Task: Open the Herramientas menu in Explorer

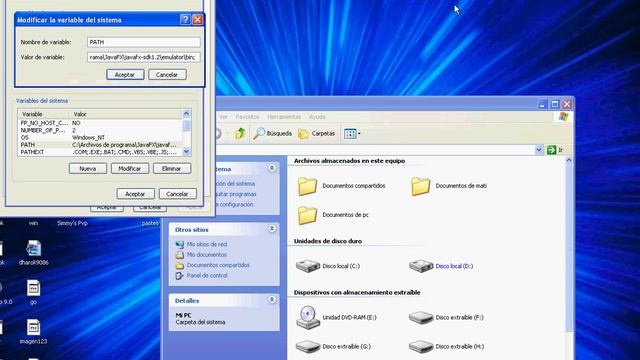Action: pyautogui.click(x=284, y=117)
